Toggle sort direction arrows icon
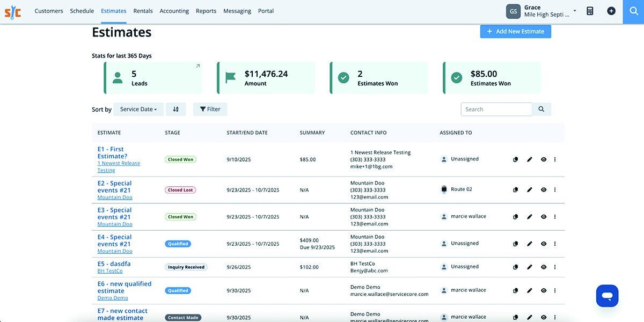The width and height of the screenshot is (644, 322). (x=175, y=109)
